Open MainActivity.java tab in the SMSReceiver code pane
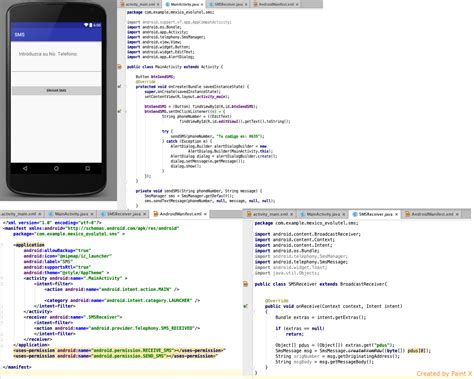 point(323,214)
